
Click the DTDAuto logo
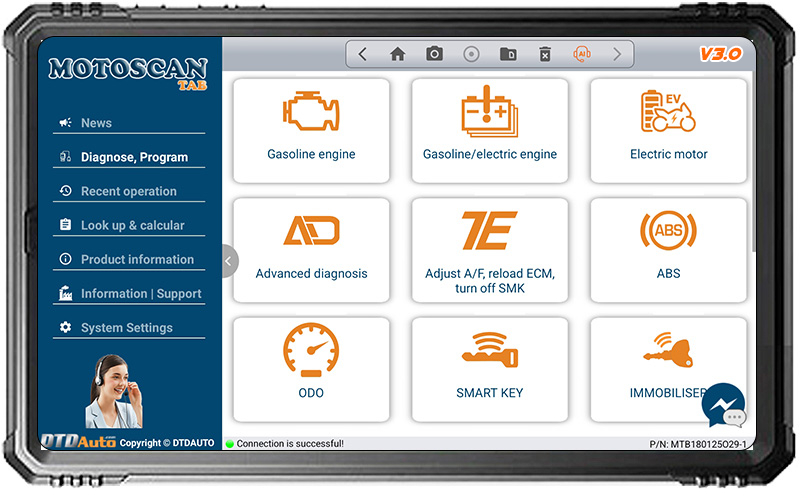tap(79, 441)
